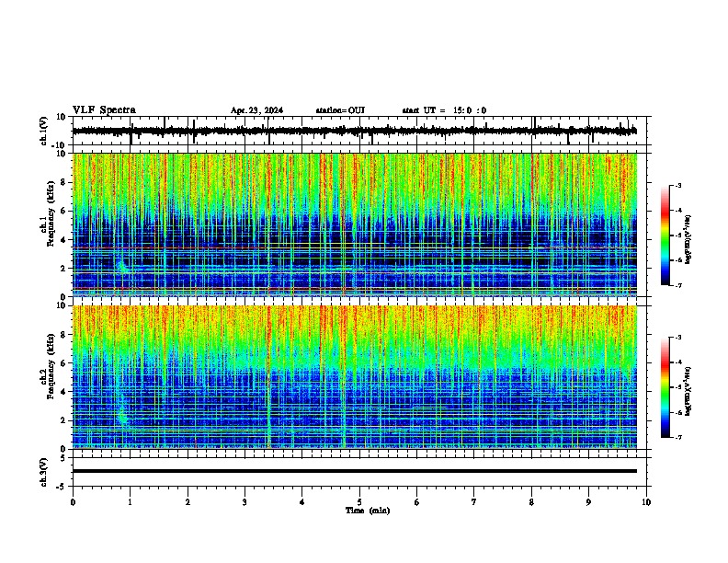Click the ch.2 frequency tick label '2'
The width and height of the screenshot is (728, 563).
point(63,420)
